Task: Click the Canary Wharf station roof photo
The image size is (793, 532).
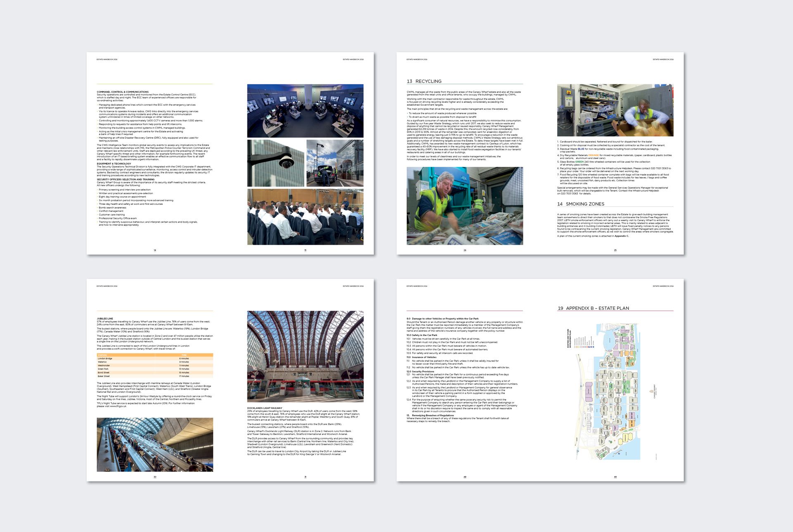Action: click(305, 356)
